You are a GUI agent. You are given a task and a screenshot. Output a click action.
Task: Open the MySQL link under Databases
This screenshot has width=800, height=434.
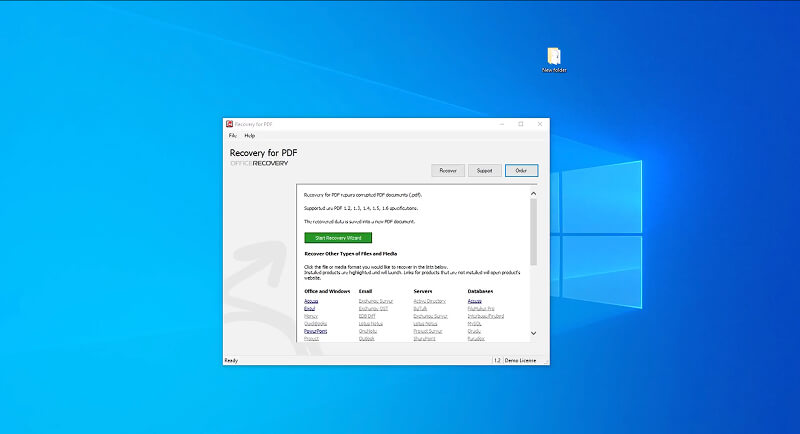(476, 323)
